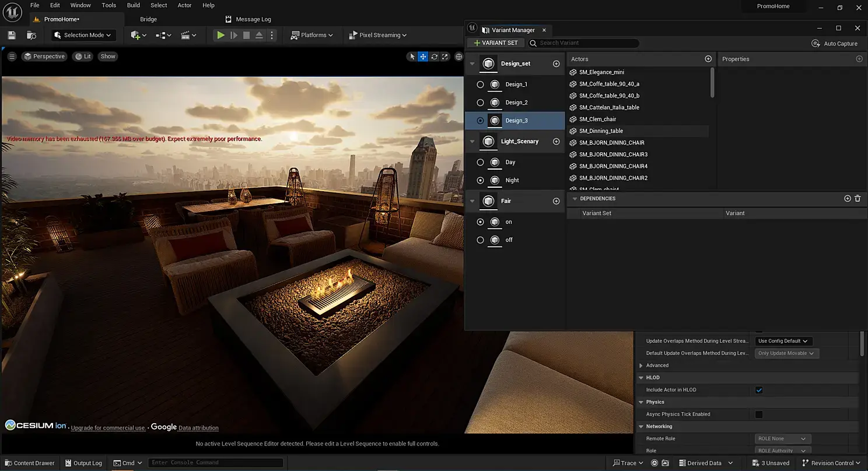Click the trash icon in Dependencies section
Image resolution: width=868 pixels, height=471 pixels.
(x=857, y=199)
